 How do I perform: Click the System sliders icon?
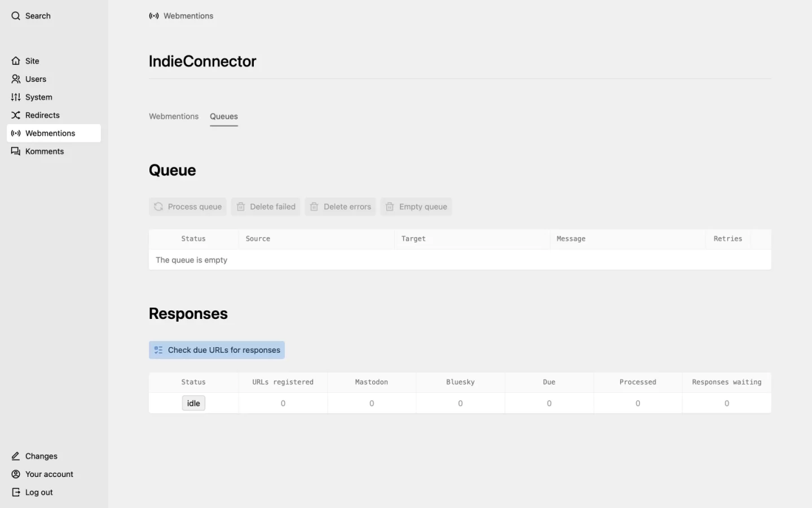pyautogui.click(x=16, y=97)
